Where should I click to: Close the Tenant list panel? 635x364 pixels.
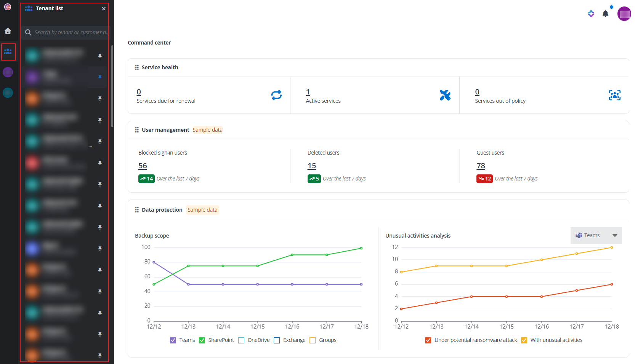point(104,9)
